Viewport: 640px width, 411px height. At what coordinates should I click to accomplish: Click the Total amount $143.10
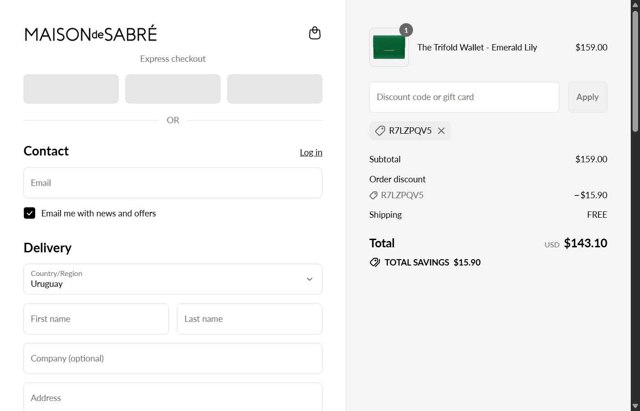coord(585,243)
